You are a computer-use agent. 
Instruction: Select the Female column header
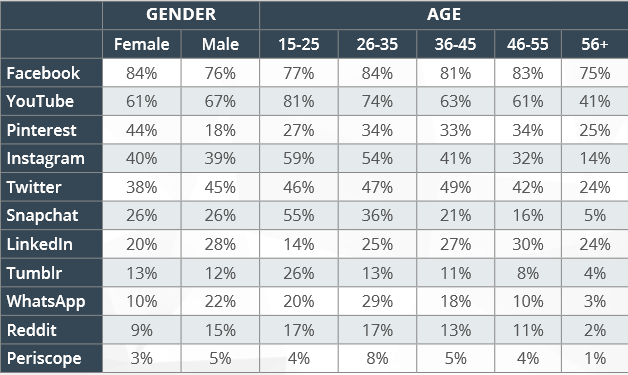(142, 44)
